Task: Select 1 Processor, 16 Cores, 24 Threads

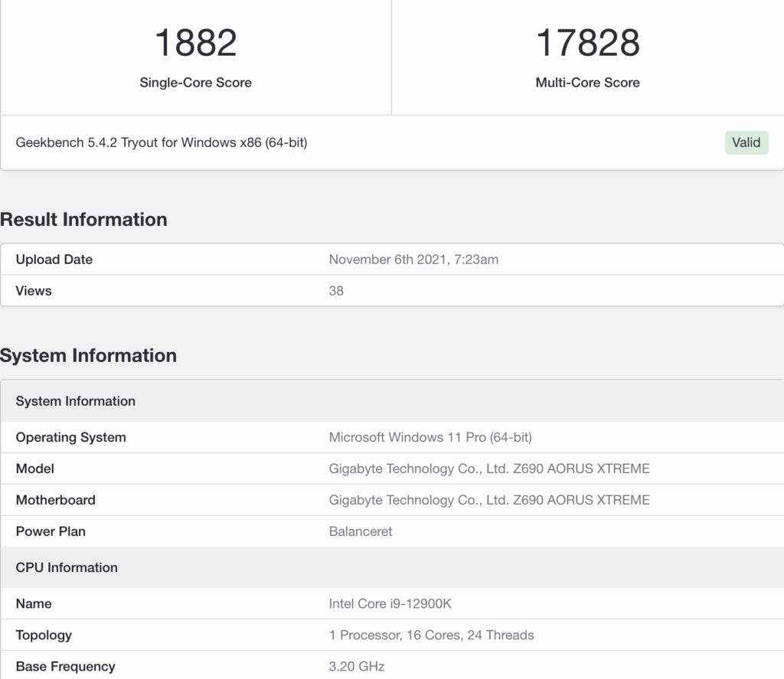Action: [432, 635]
